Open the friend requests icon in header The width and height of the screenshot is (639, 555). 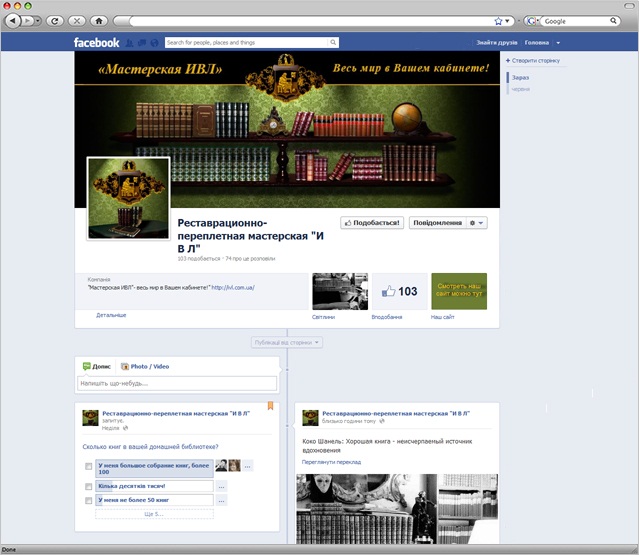pos(129,43)
